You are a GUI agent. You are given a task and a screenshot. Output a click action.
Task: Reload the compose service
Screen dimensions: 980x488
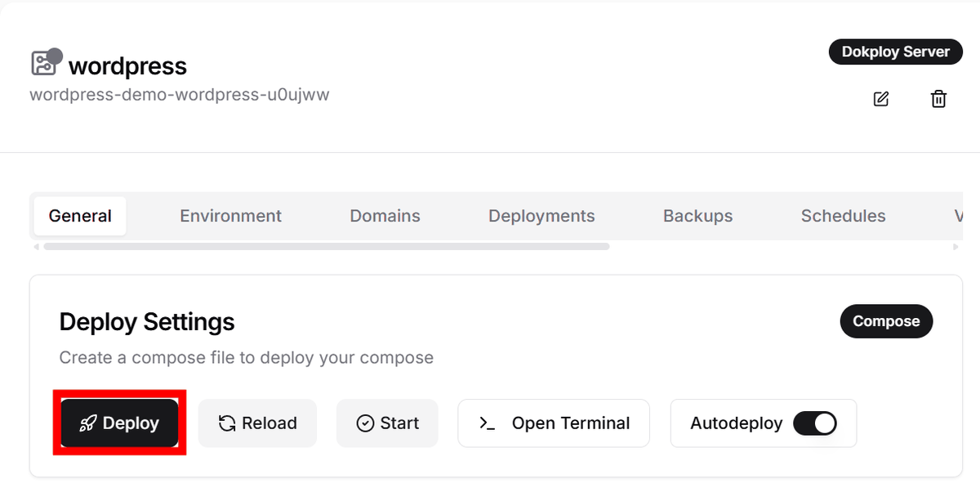coord(257,423)
